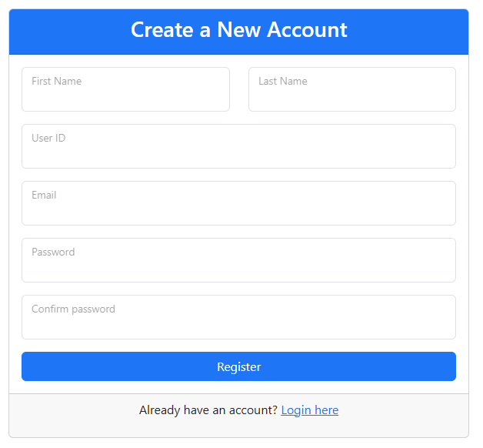Click the Confirm password label text
Viewport: 483px width, 448px height.
[73, 309]
